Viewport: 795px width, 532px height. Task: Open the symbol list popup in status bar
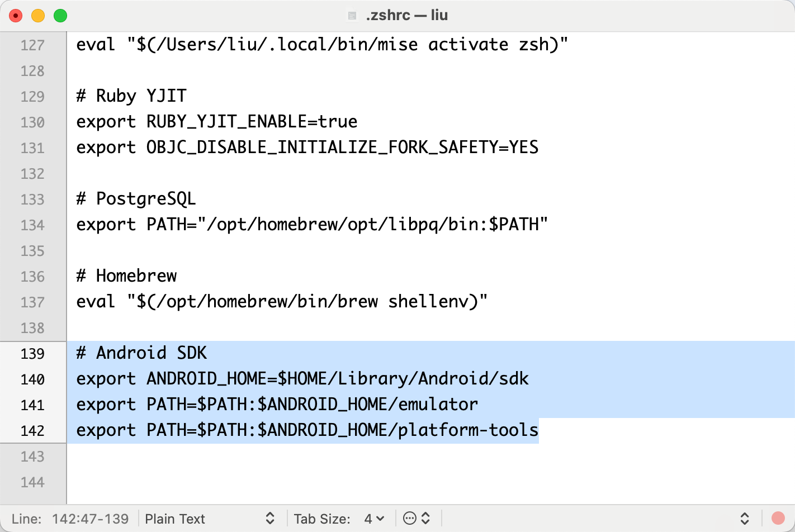pyautogui.click(x=744, y=519)
